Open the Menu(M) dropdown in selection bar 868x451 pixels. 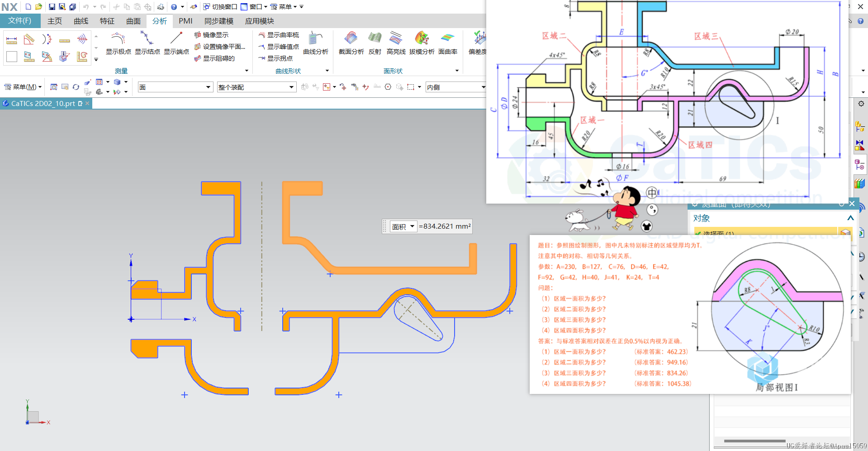pyautogui.click(x=23, y=87)
